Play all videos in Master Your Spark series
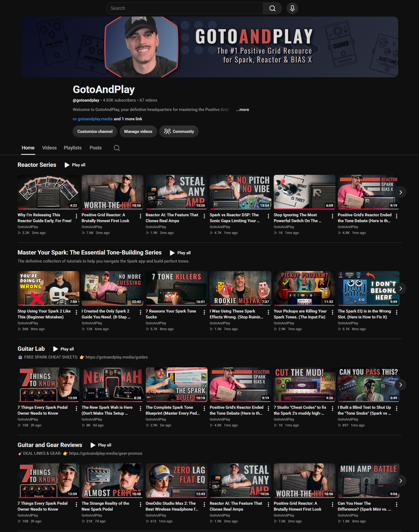The height and width of the screenshot is (532, 419). (181, 253)
